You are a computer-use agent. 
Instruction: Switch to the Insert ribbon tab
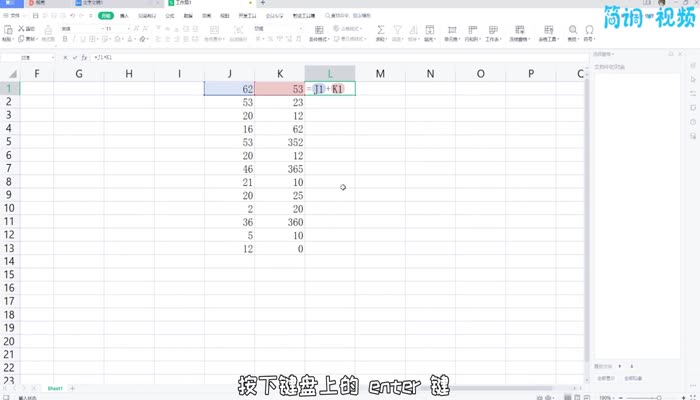[124, 16]
